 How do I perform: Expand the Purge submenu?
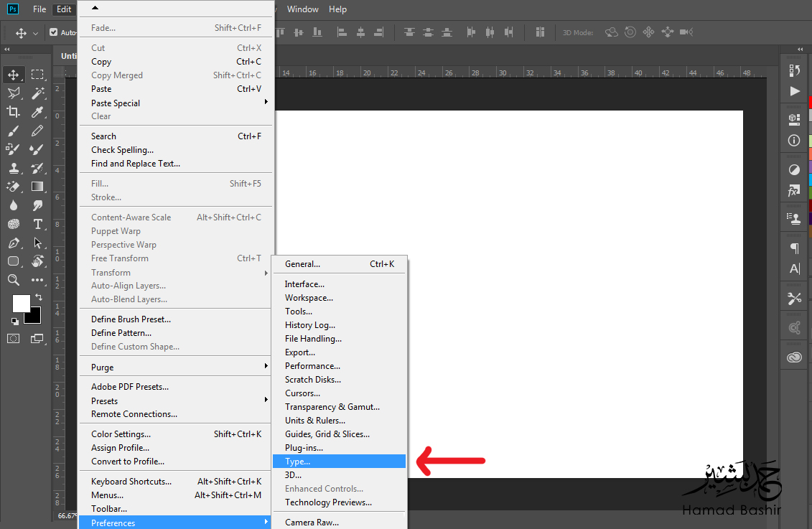pyautogui.click(x=176, y=367)
